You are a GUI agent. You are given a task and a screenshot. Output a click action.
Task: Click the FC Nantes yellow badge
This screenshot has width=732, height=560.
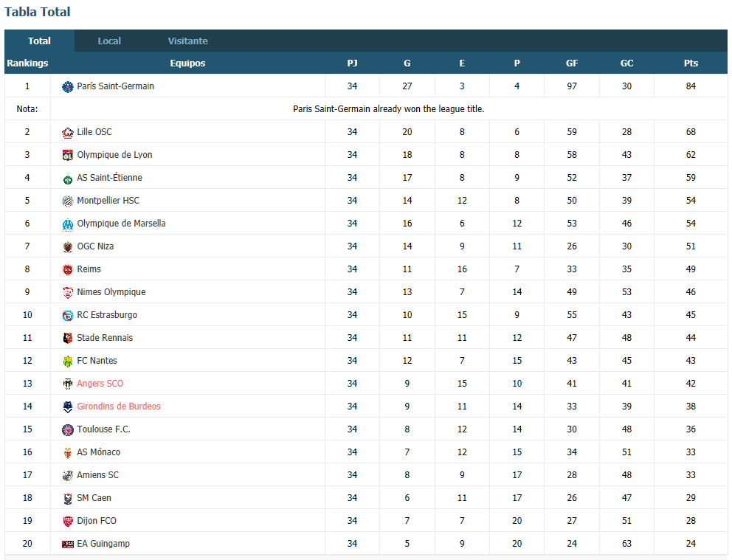pyautogui.click(x=68, y=362)
